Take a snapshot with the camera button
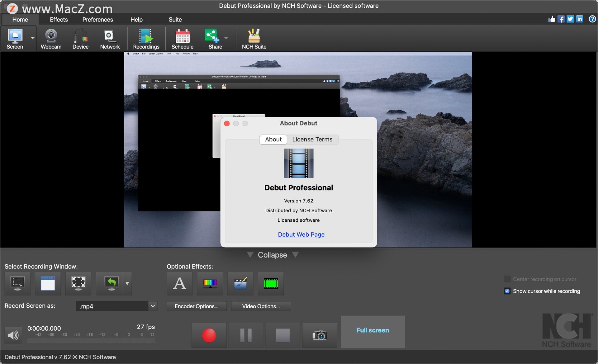This screenshot has height=364, width=598. point(320,335)
